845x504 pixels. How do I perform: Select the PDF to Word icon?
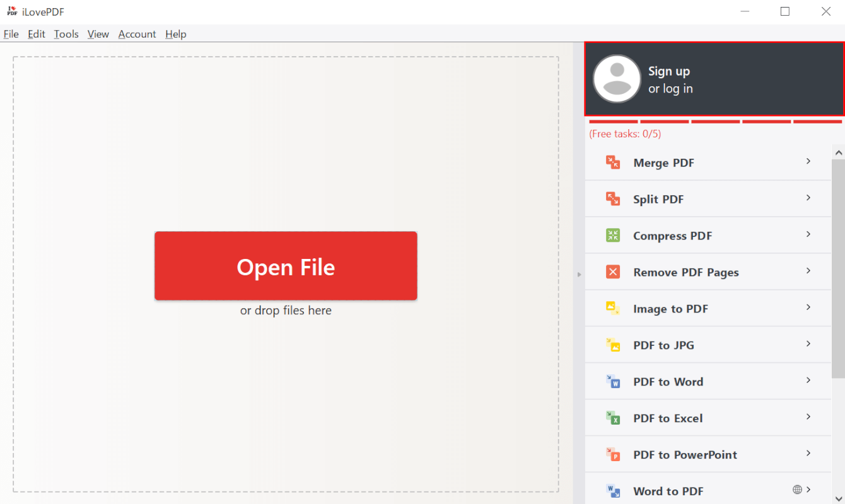(x=612, y=381)
